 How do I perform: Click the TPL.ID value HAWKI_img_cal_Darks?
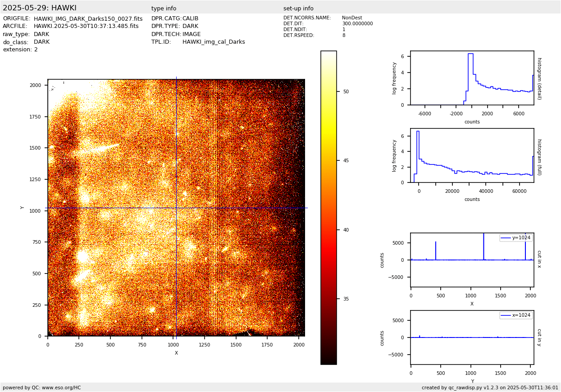tap(214, 42)
